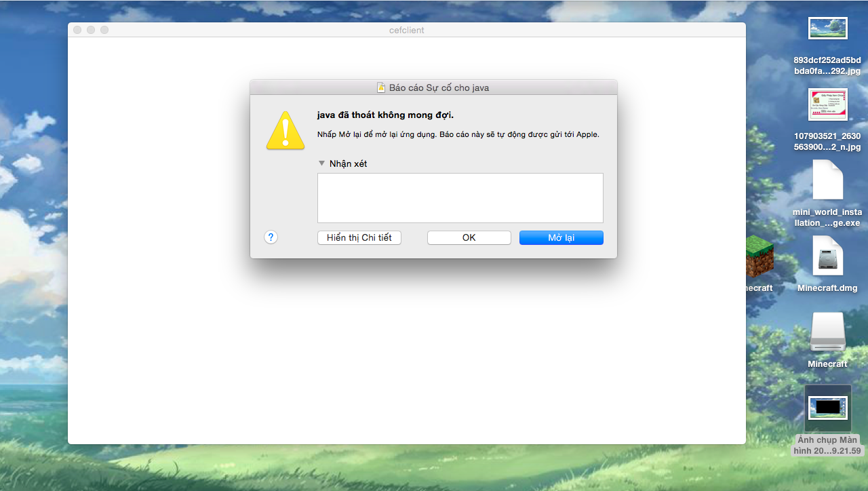Image resolution: width=868 pixels, height=491 pixels.
Task: Click the cefclient window title bar
Action: click(x=407, y=30)
